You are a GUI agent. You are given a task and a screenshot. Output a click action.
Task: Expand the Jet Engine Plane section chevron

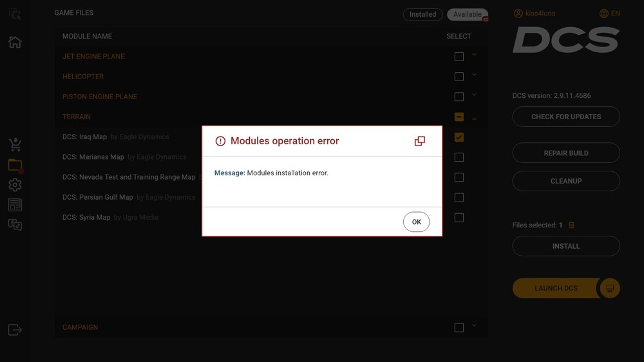pyautogui.click(x=475, y=54)
